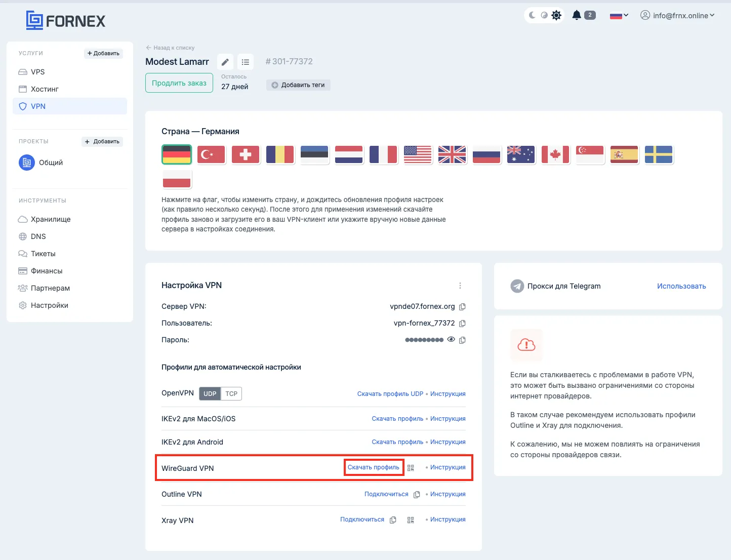Download IKEv2 Android profile

point(397,442)
